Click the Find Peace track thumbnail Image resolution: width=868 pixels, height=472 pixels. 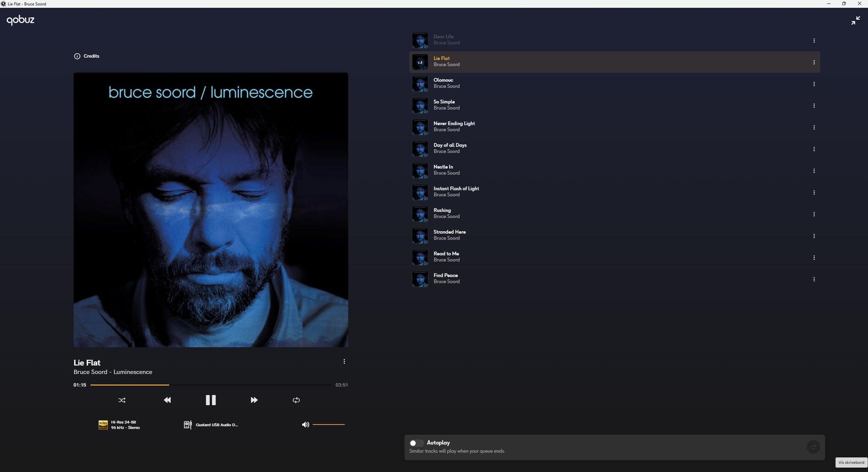tap(420, 279)
